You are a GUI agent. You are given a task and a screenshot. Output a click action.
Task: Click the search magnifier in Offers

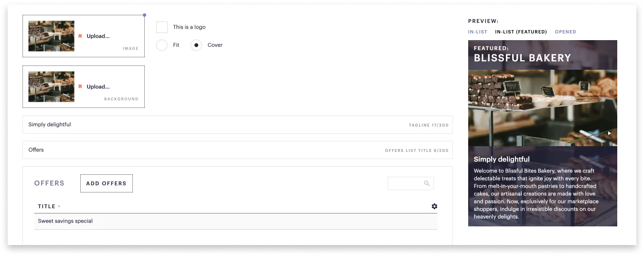click(427, 183)
